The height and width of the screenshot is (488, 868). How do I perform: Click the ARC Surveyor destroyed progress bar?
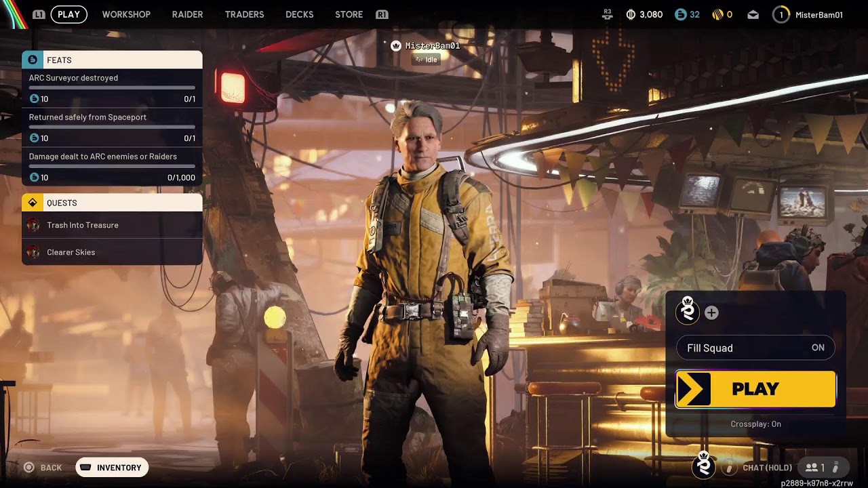click(112, 88)
